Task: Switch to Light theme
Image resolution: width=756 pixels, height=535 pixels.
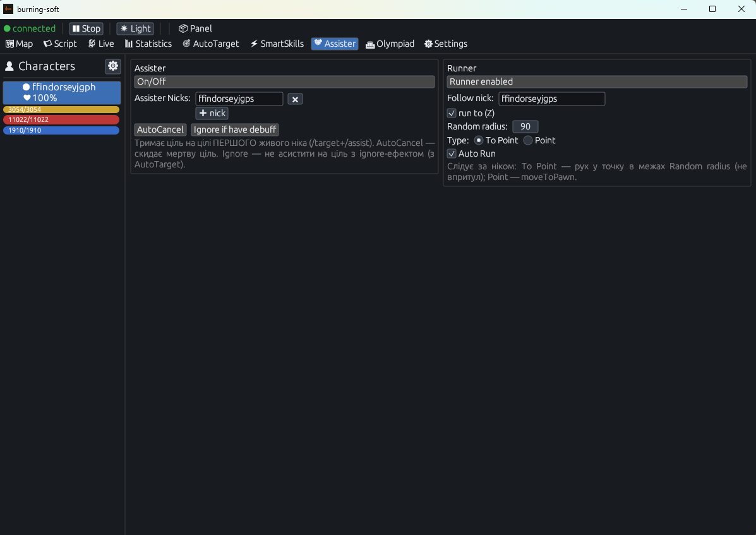Action: pos(136,28)
